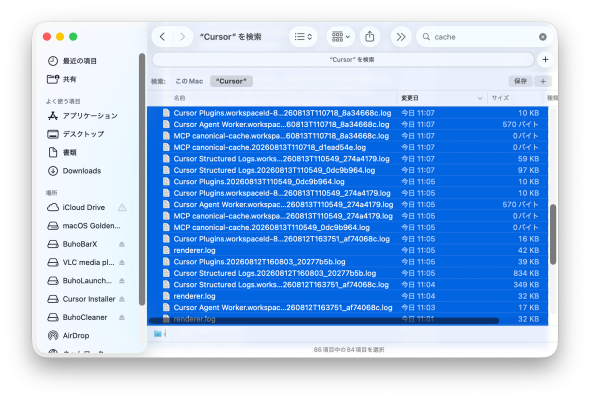Viewport: 590px width, 400px height.
Task: Add a new tab with plus button
Action: click(x=545, y=59)
